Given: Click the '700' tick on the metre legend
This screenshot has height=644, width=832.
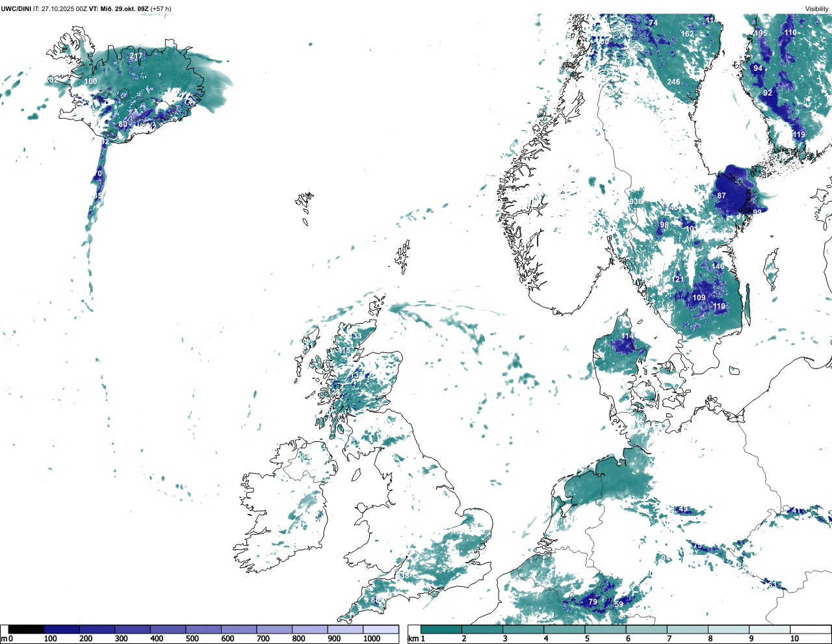Looking at the screenshot, I should click(x=263, y=639).
